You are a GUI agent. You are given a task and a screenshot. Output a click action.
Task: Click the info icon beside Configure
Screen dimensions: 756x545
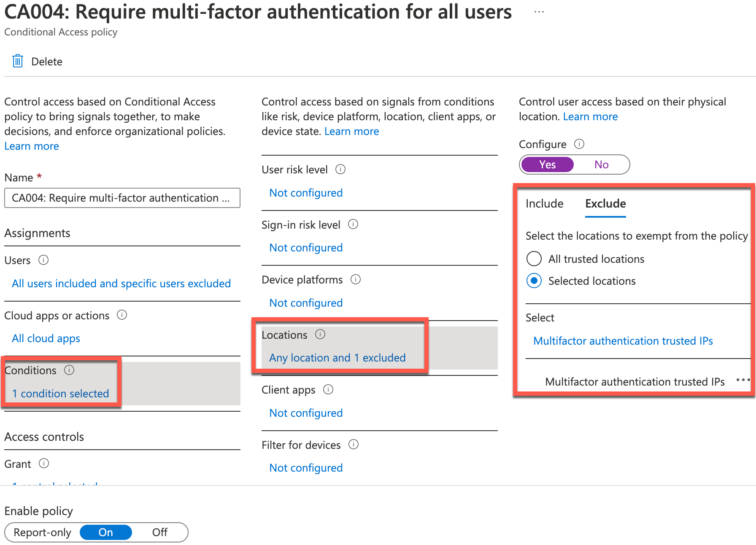(x=579, y=144)
